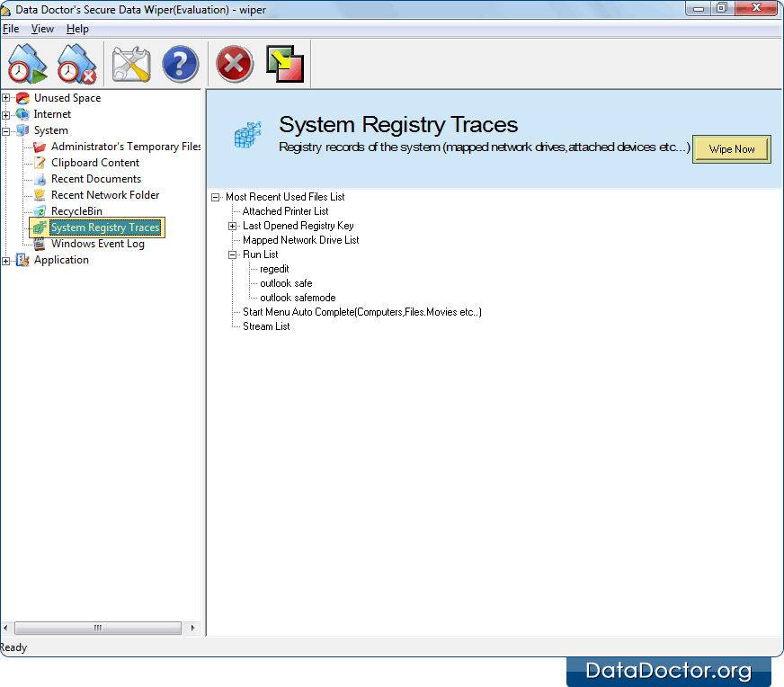
Task: Expand the Application node
Action: (6, 261)
